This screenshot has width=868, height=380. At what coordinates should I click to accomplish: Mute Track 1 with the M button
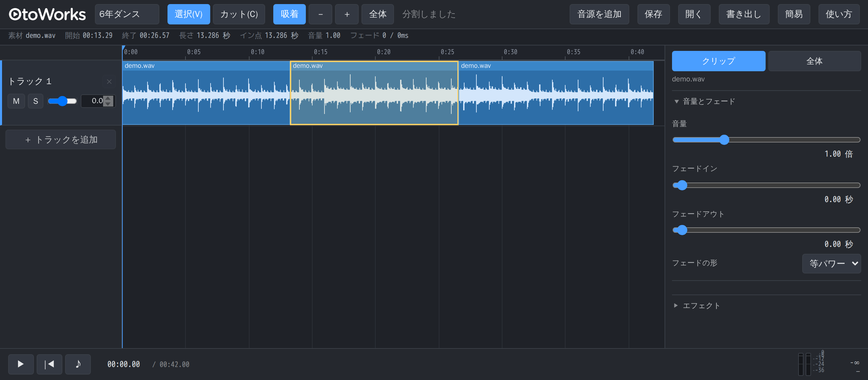16,101
